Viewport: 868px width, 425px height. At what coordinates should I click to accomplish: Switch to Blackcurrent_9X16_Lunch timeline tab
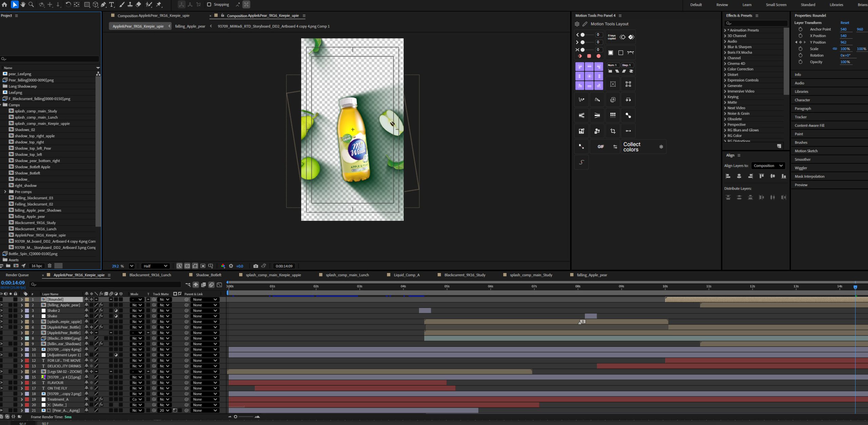coord(150,275)
